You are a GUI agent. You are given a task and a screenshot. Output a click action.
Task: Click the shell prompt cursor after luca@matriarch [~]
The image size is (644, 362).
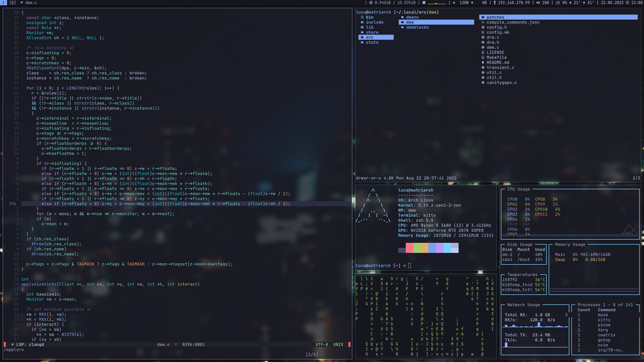click(x=410, y=265)
